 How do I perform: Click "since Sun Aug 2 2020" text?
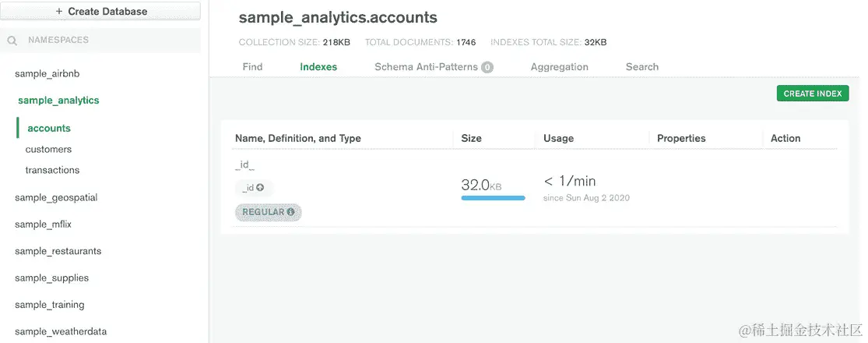[586, 198]
